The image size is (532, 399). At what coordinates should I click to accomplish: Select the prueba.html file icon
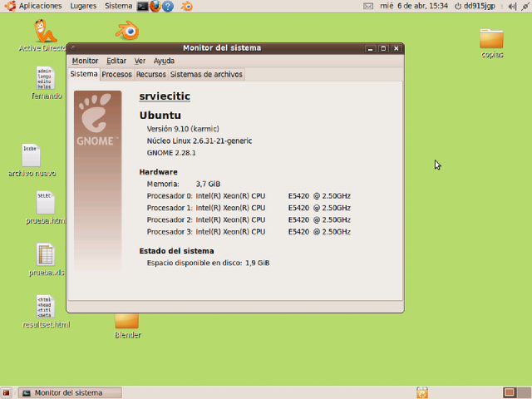click(x=46, y=203)
